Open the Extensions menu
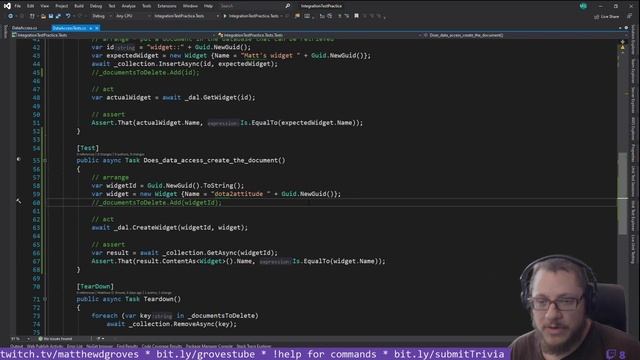The width and height of the screenshot is (640, 360). (167, 6)
